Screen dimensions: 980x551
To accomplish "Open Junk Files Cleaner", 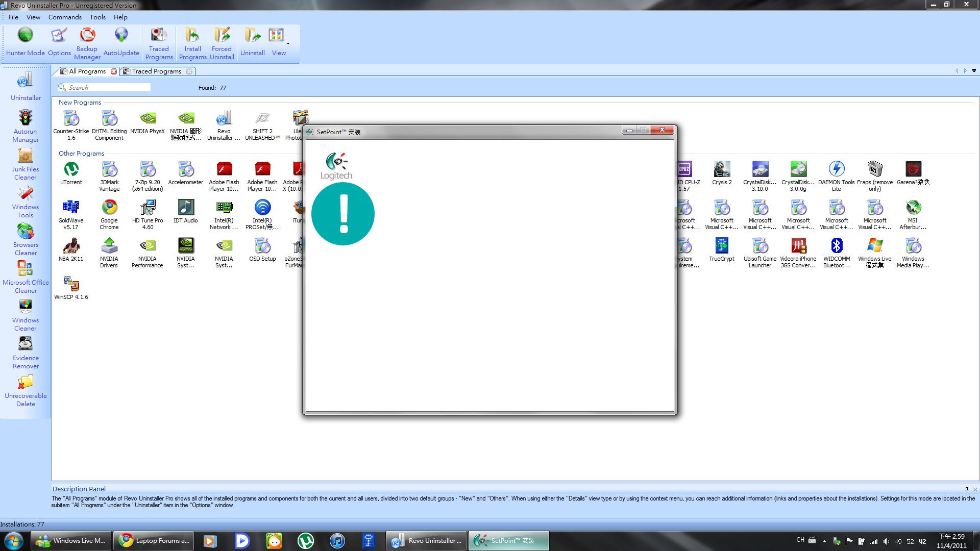I will pos(26,164).
